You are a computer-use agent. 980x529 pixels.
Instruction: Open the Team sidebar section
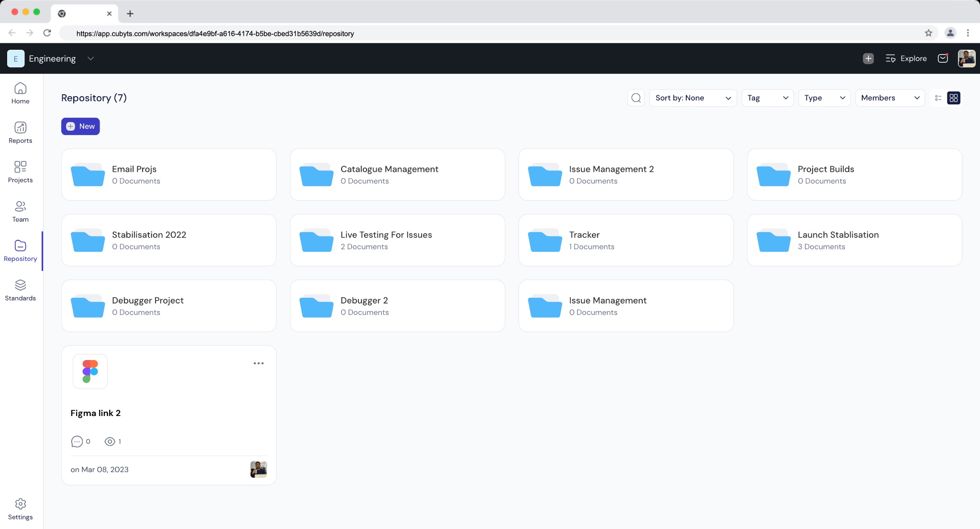[x=21, y=212]
